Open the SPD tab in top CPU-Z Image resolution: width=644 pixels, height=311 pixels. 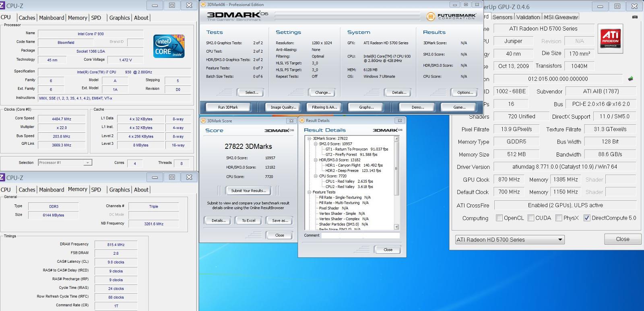pos(96,18)
